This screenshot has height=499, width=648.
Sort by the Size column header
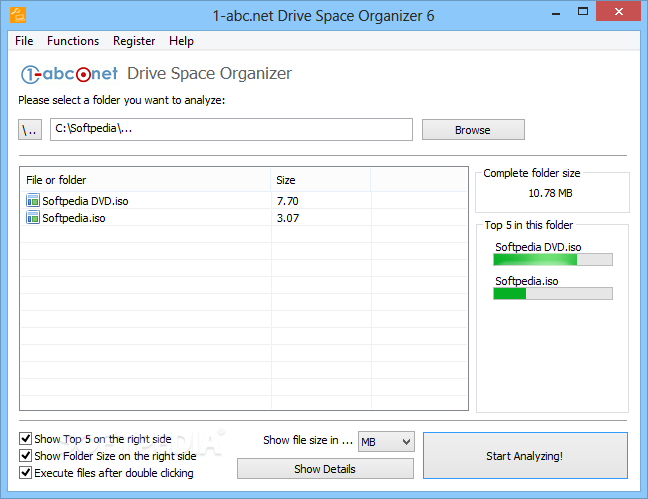coord(321,180)
